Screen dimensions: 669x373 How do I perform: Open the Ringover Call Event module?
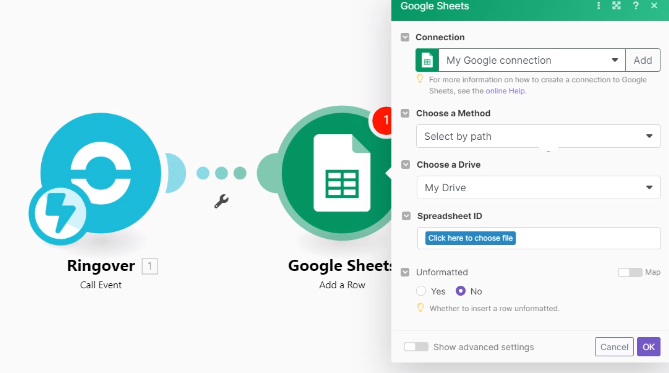coord(101,173)
